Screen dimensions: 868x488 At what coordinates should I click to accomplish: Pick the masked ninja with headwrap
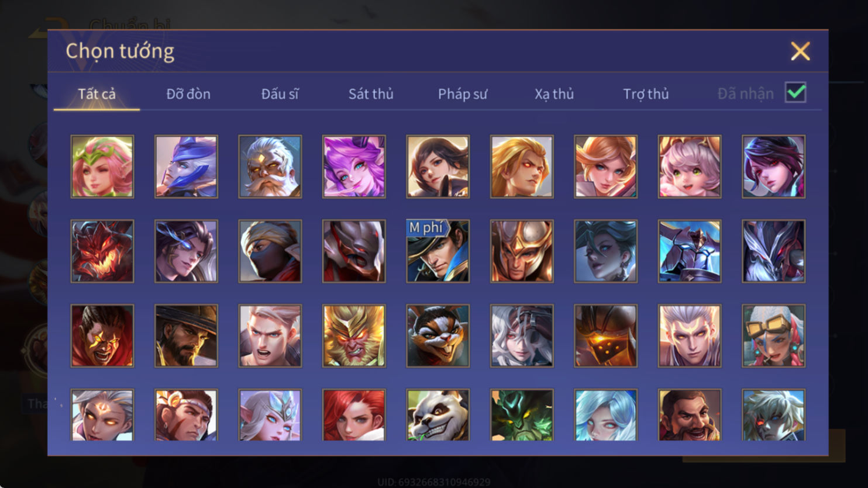[270, 251]
